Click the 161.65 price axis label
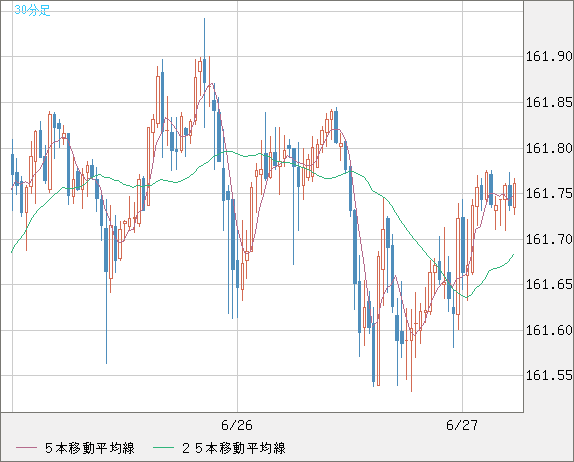 click(x=549, y=284)
